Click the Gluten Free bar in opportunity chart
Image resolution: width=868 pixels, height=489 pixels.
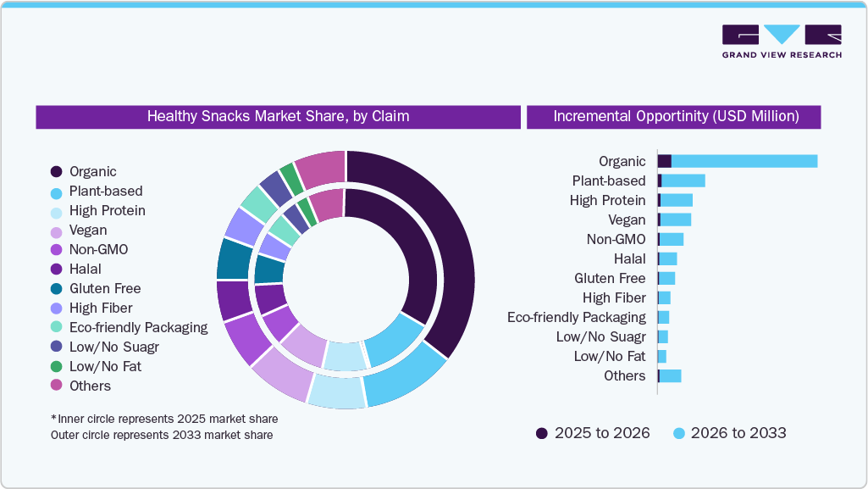pos(666,278)
